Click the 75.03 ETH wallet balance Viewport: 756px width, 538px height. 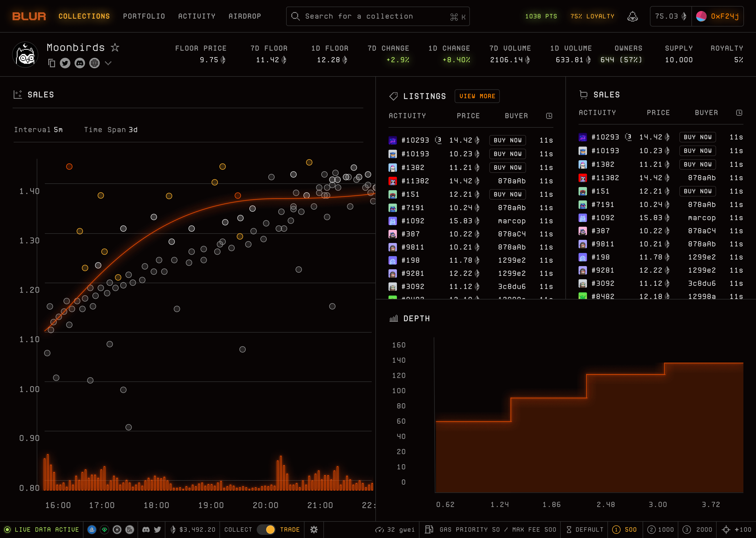[x=671, y=16]
